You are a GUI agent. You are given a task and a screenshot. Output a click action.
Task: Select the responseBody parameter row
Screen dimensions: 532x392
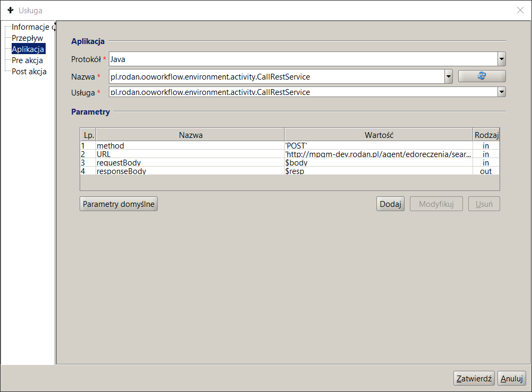tap(190, 171)
